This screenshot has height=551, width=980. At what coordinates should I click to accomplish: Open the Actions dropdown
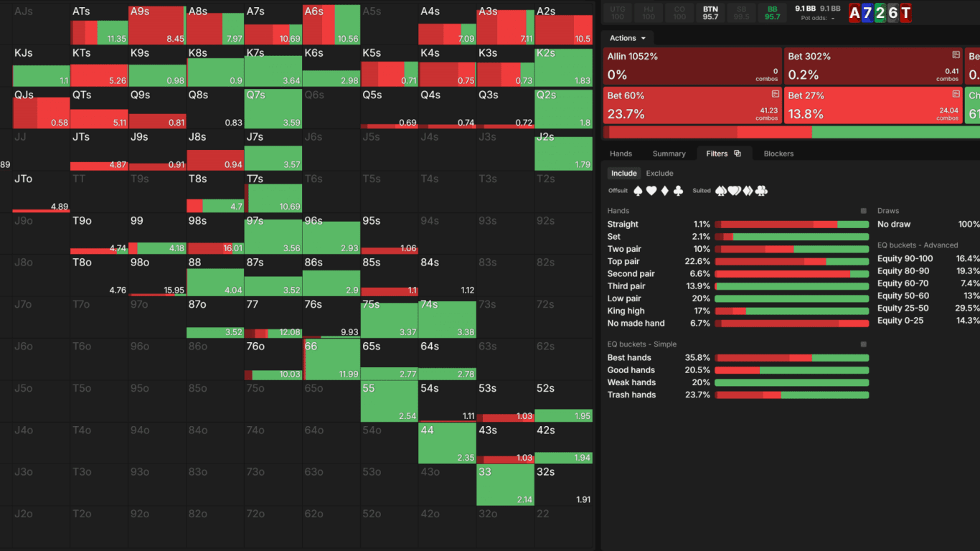point(628,38)
